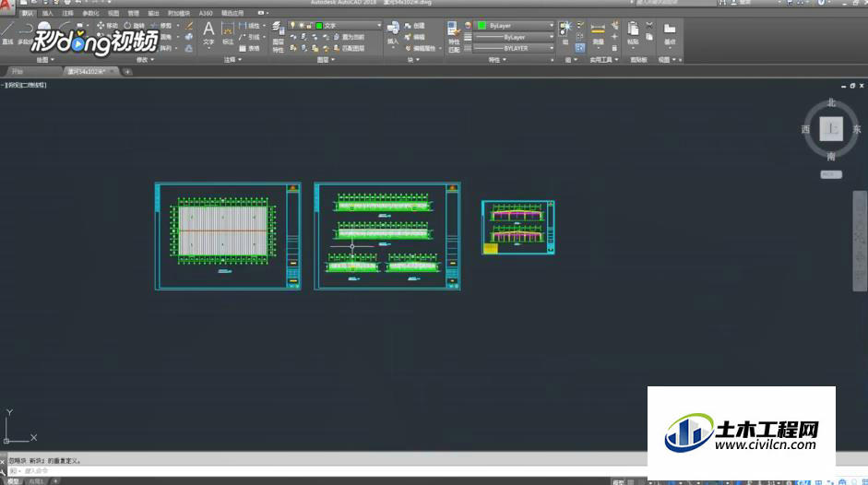Click the ViewCube top (上) face
This screenshot has height=485, width=868.
coord(831,128)
